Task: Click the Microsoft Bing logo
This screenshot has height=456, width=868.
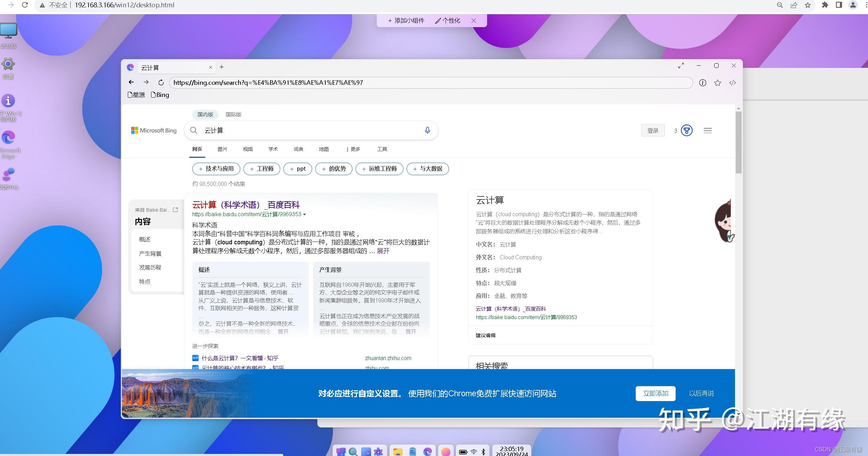Action: 154,130
